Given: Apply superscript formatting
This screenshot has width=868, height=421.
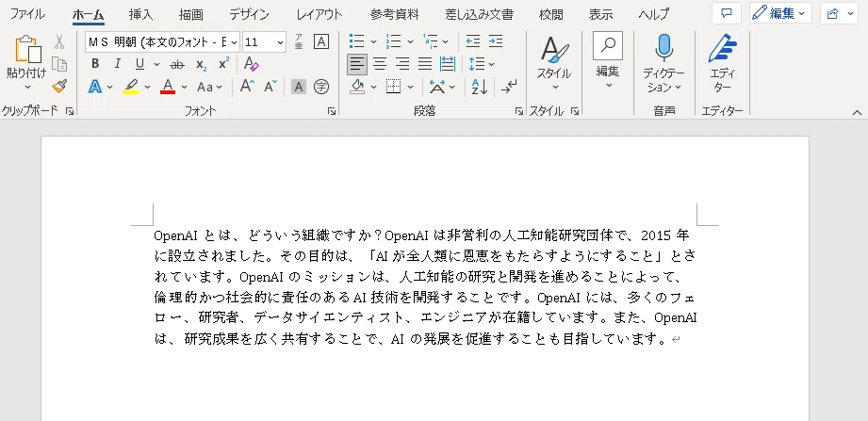Looking at the screenshot, I should 223,64.
